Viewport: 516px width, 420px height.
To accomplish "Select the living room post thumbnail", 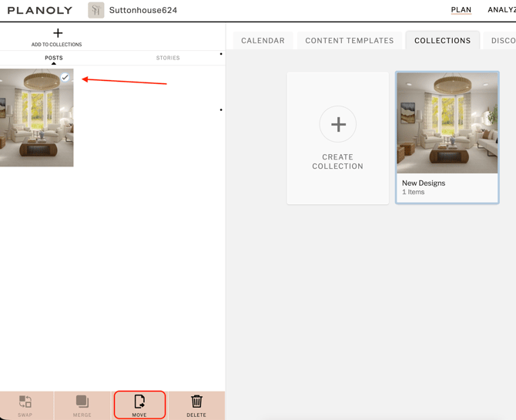I will (x=36, y=118).
